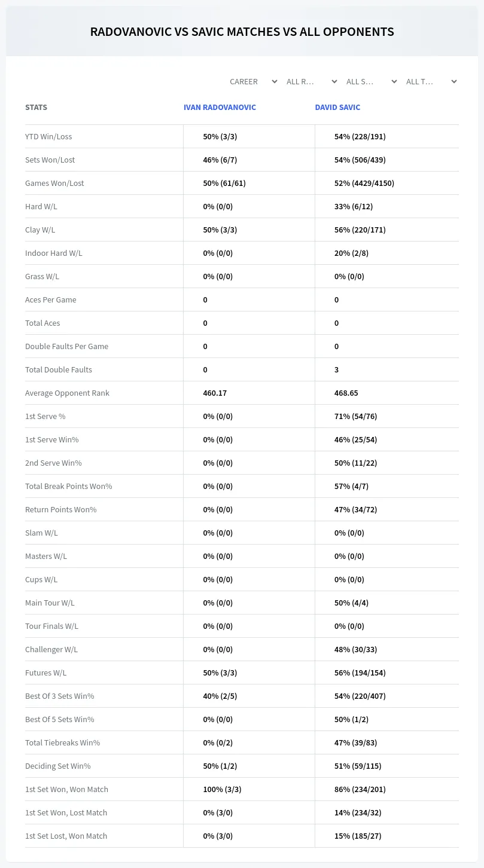Viewport: 484px width, 868px height.
Task: Click the Deciding Set Win% label
Action: click(x=58, y=766)
